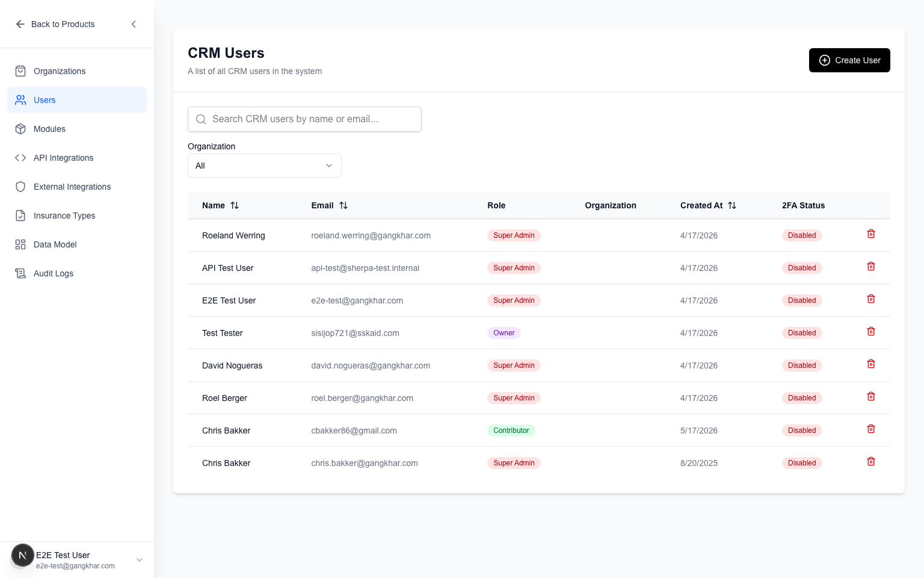
Task: Click the Data Model grid icon
Action: (20, 244)
